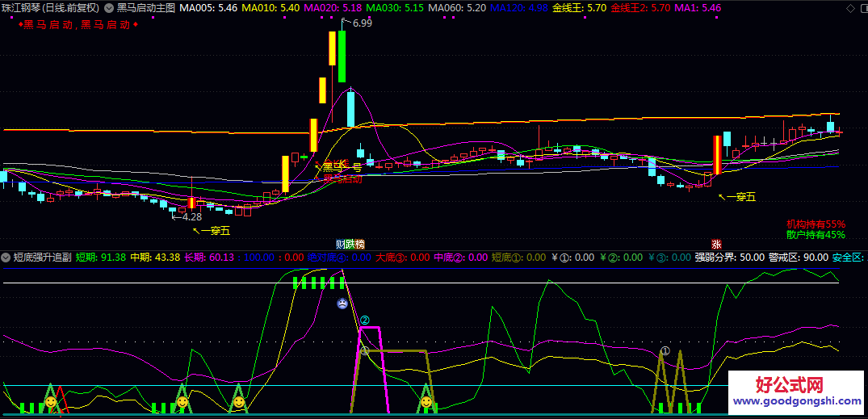Click the 短期 value label in sub-indicator header
This screenshot has width=868, height=419.
pyautogui.click(x=101, y=258)
